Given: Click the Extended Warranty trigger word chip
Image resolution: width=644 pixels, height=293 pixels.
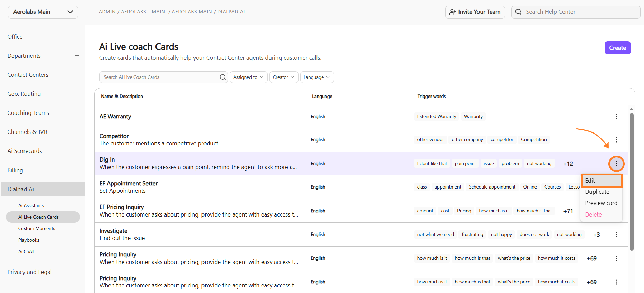Looking at the screenshot, I should click(437, 116).
